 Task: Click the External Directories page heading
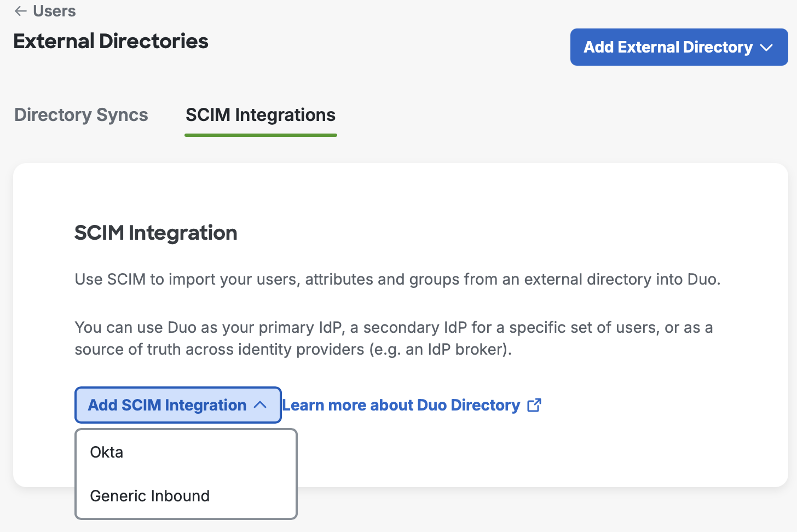tap(111, 41)
